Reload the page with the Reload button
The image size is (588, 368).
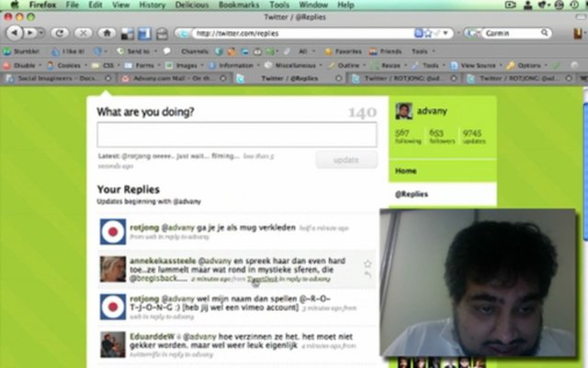tap(60, 33)
